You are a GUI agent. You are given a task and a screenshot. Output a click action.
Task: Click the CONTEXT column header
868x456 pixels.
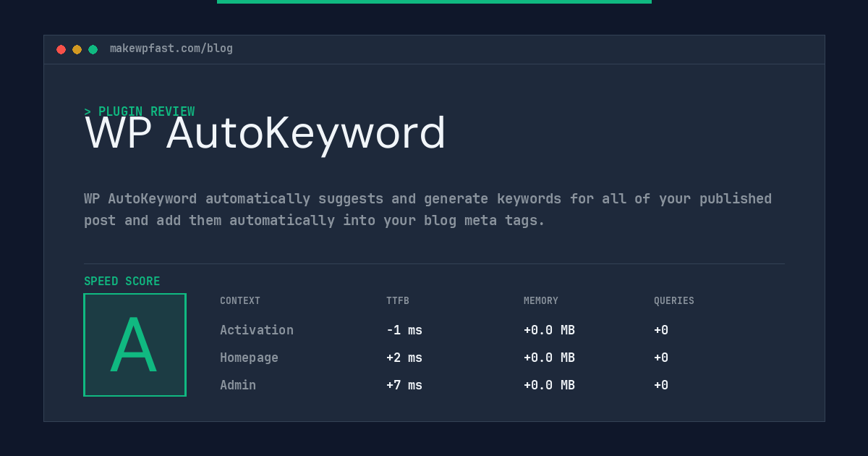(x=240, y=301)
